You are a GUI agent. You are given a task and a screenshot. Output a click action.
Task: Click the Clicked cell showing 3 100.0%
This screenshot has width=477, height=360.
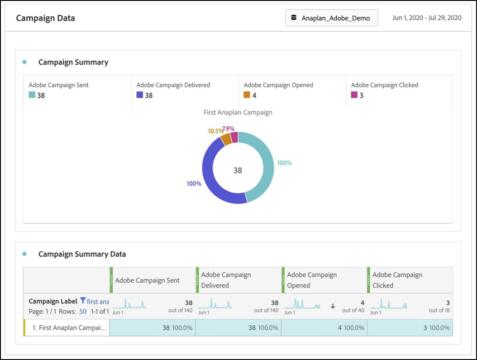(x=410, y=328)
